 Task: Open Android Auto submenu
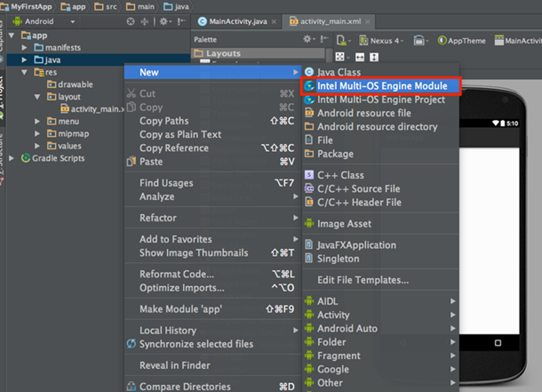click(x=380, y=328)
